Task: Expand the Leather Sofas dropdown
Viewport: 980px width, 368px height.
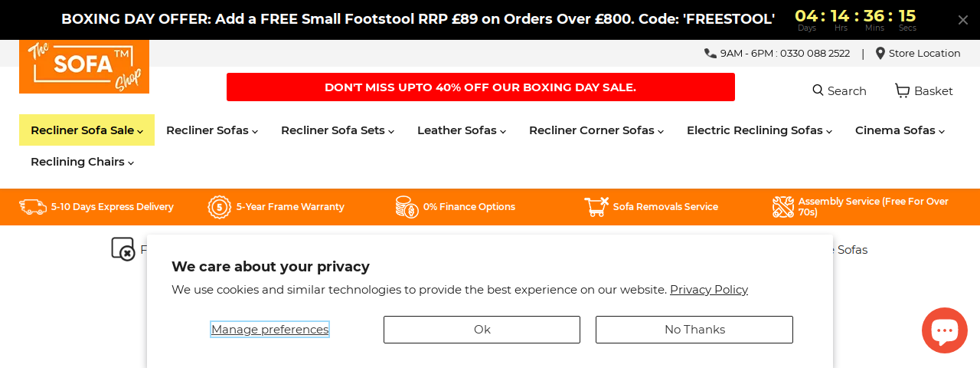Action: pyautogui.click(x=462, y=130)
